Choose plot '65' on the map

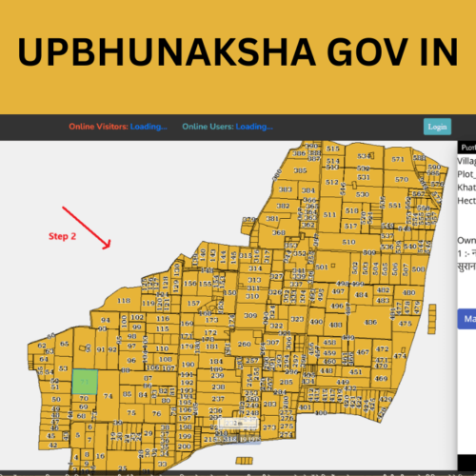[65, 344]
